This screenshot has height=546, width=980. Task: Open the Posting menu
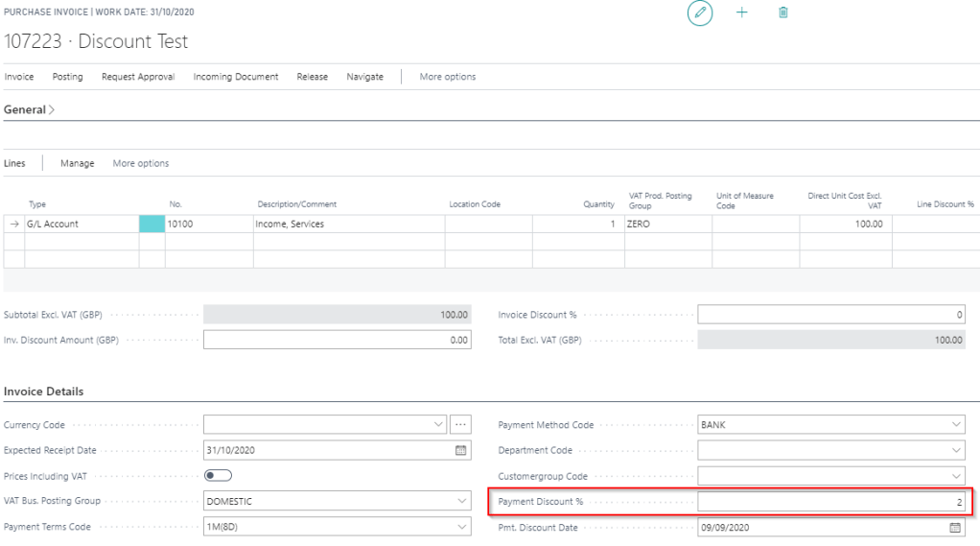[67, 77]
